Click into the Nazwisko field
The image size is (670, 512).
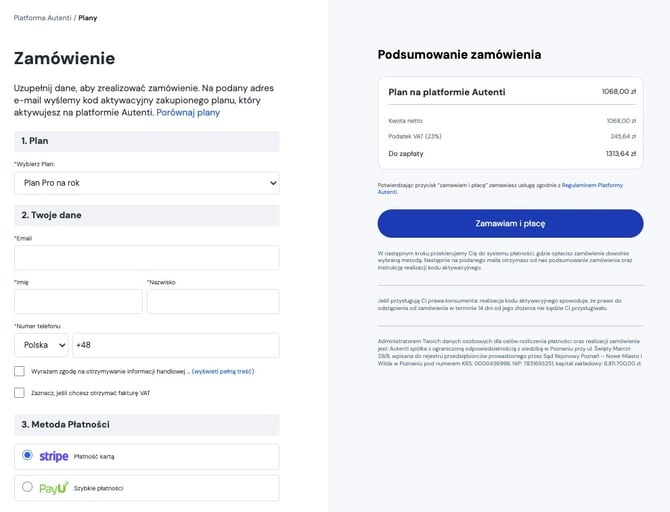coord(213,301)
